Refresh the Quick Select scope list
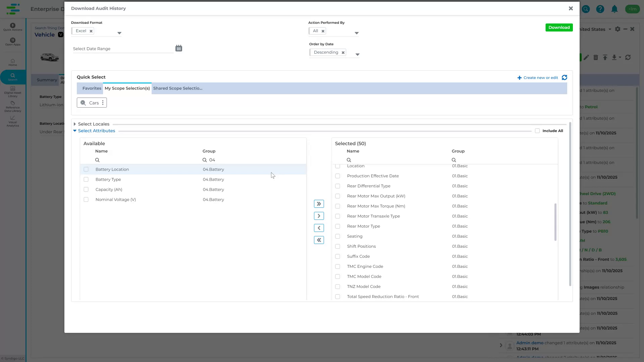The width and height of the screenshot is (644, 362). pyautogui.click(x=565, y=77)
